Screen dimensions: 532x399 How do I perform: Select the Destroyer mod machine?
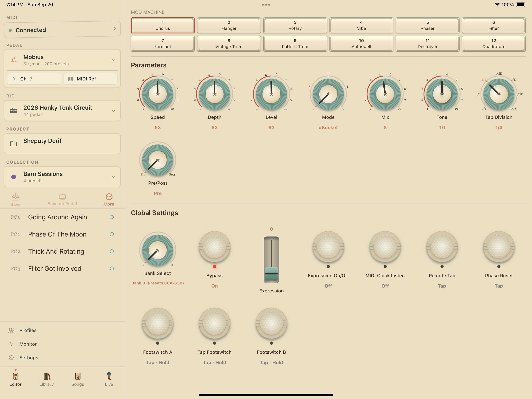pyautogui.click(x=428, y=44)
